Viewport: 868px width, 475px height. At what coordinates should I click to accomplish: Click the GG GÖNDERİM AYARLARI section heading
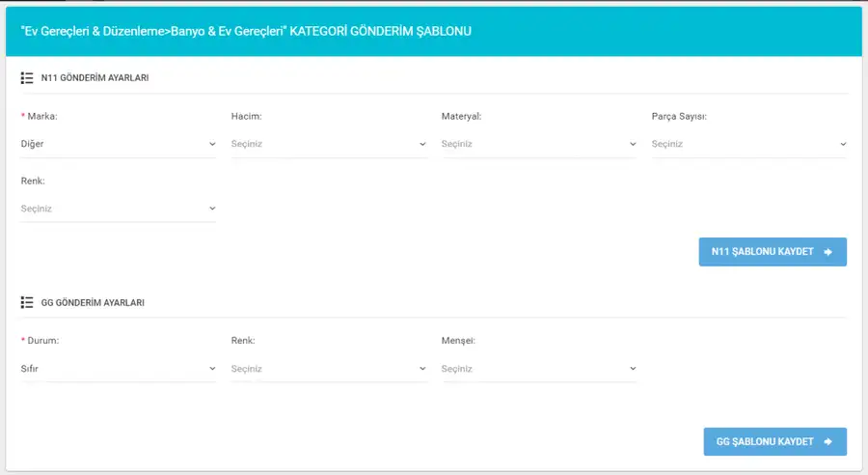[x=93, y=302]
